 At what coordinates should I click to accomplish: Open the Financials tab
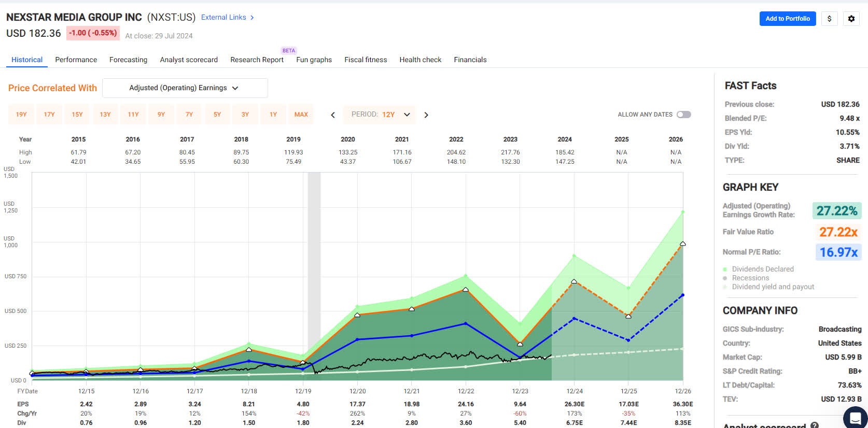(x=470, y=60)
